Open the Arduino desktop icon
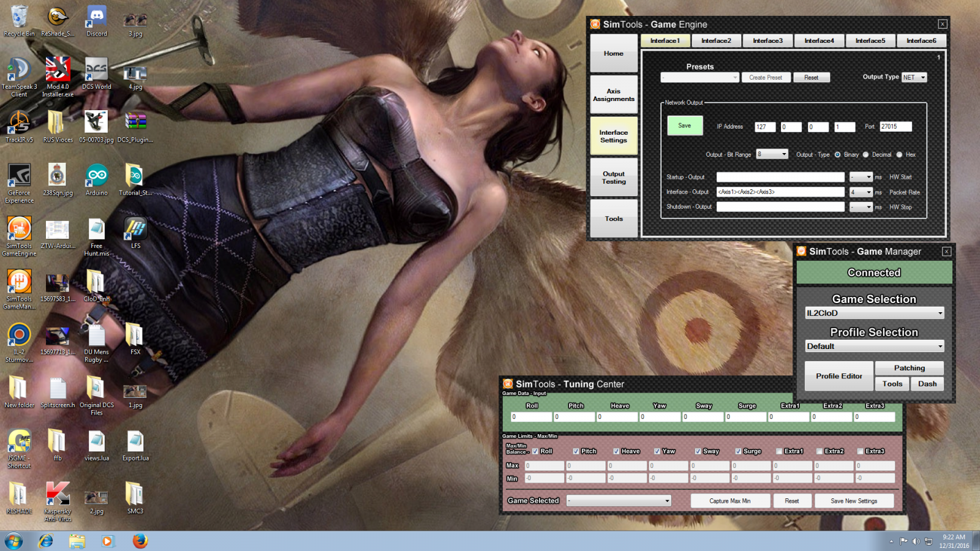Screen dimensions: 980x551 [97, 180]
